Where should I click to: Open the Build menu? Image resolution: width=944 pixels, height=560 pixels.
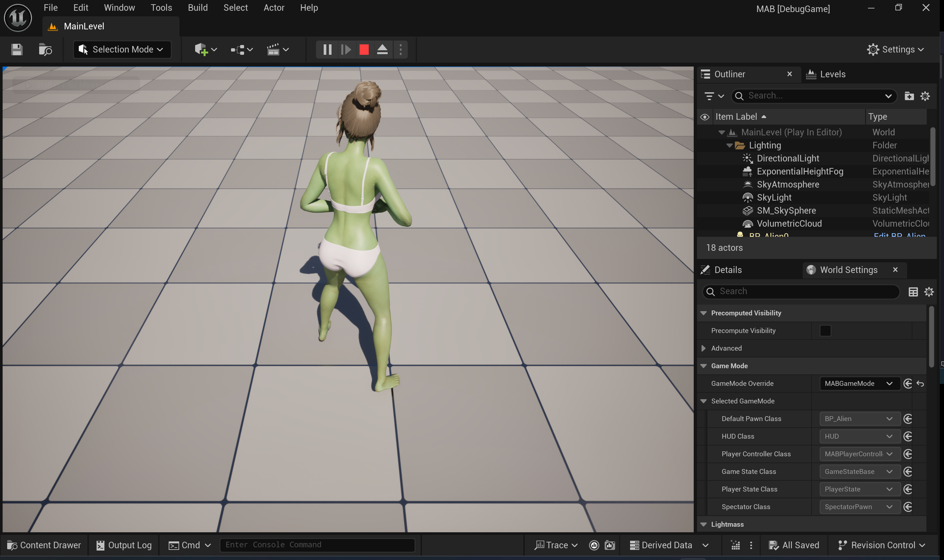198,8
